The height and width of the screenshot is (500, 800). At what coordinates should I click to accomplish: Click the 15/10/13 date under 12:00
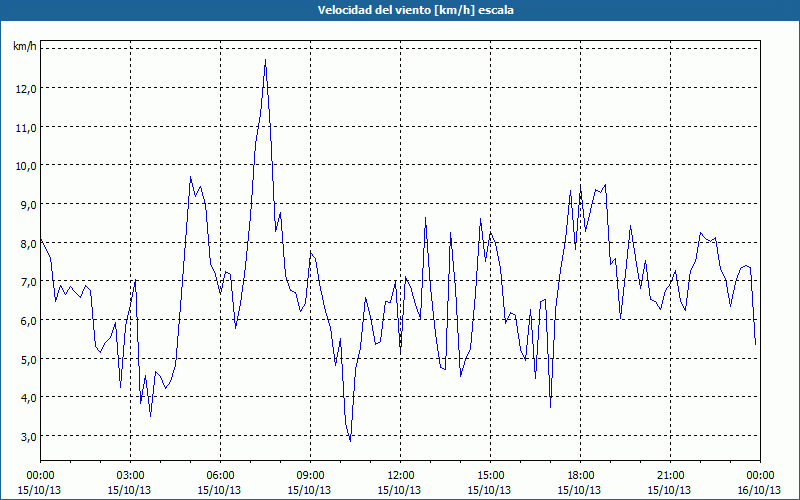(x=399, y=490)
